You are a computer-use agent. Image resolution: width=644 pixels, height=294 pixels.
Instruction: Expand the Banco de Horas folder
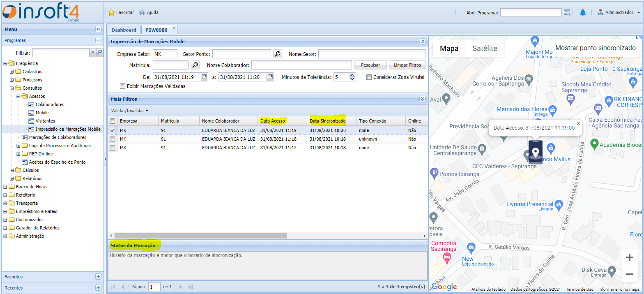[5, 187]
